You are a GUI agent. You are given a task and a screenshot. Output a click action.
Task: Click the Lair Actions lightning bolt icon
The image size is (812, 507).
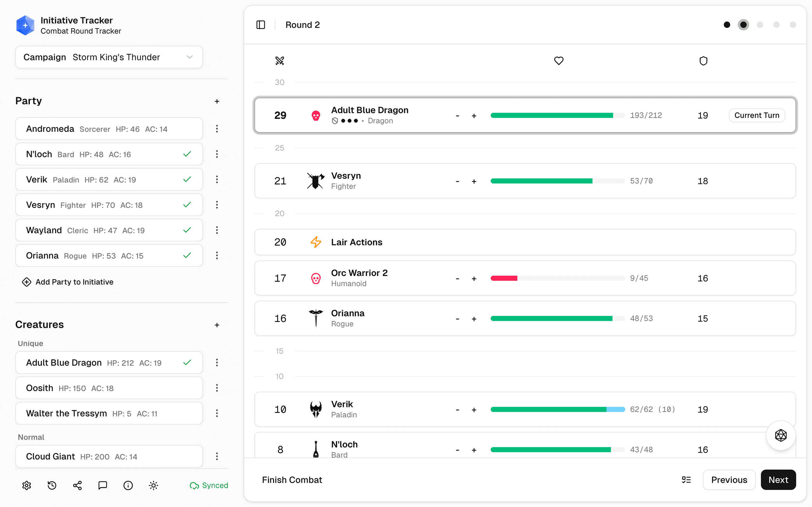click(x=315, y=242)
